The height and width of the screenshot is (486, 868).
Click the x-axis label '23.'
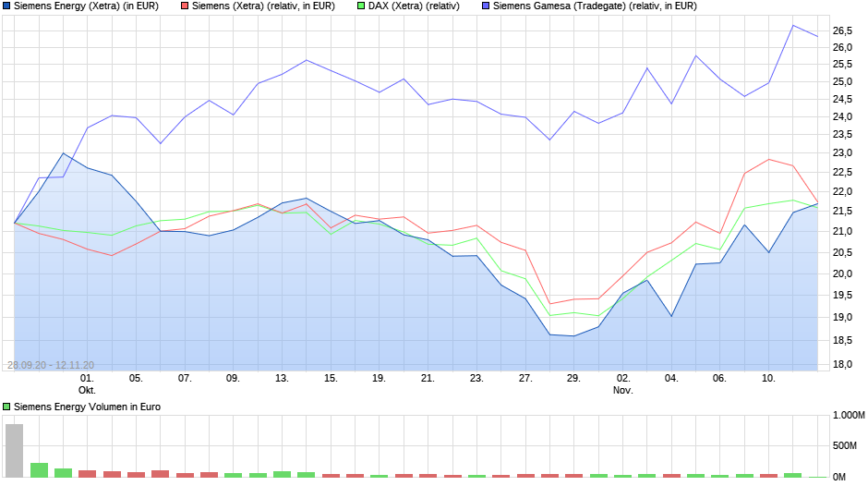476,379
